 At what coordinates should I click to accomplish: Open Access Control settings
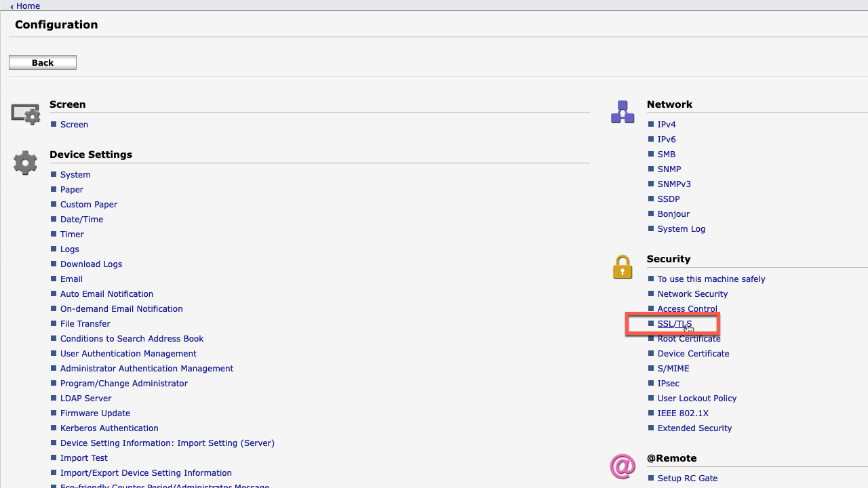688,309
